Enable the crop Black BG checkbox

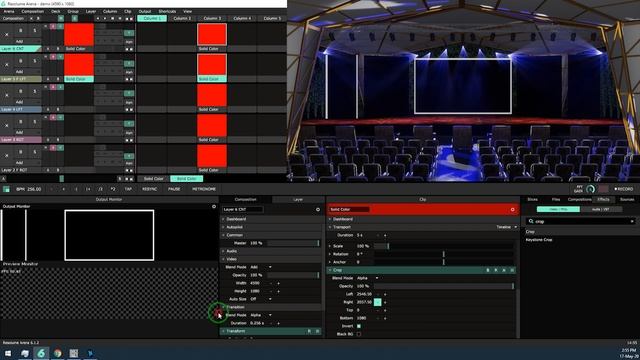(x=359, y=334)
